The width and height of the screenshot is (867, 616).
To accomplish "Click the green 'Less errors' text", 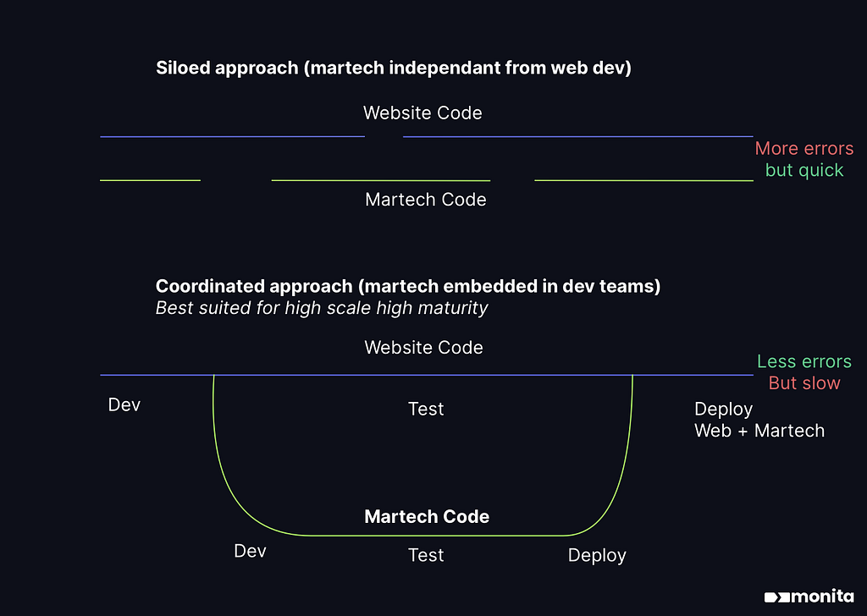I will pyautogui.click(x=804, y=361).
